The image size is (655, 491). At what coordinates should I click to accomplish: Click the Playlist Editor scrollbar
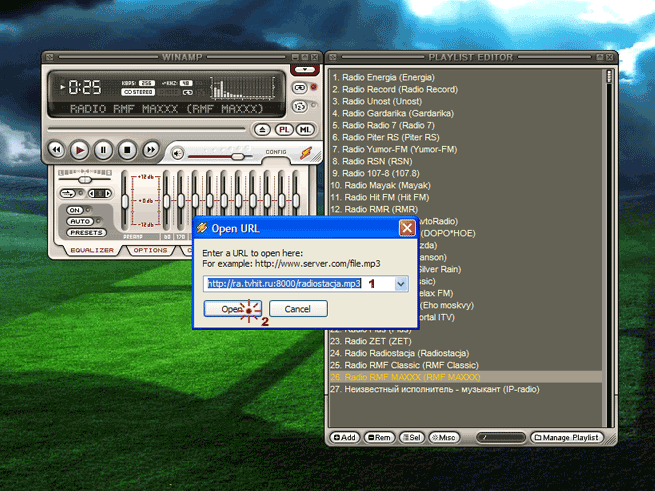[x=609, y=249]
